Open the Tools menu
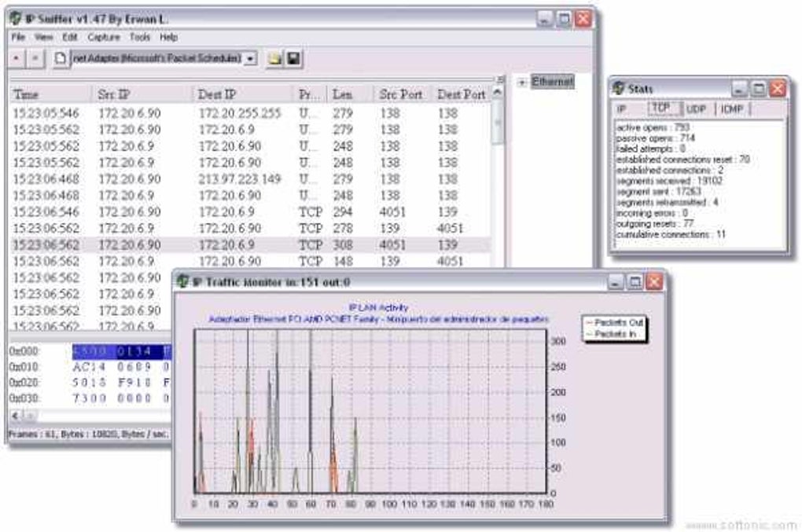Screen dimensions: 802x532 click(x=140, y=37)
